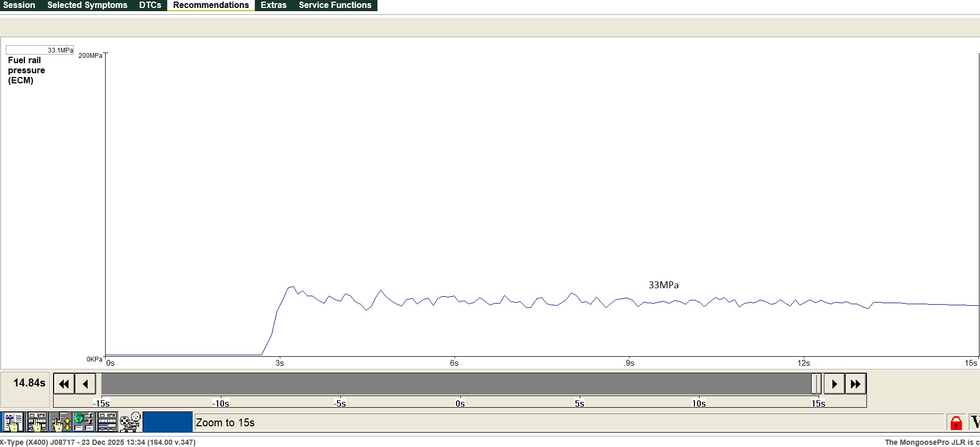The width and height of the screenshot is (980, 447).
Task: Click the red padlock status icon
Action: click(x=956, y=423)
